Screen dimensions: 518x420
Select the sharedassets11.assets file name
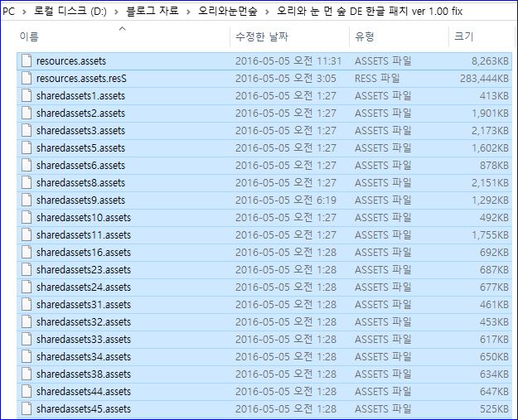(84, 235)
